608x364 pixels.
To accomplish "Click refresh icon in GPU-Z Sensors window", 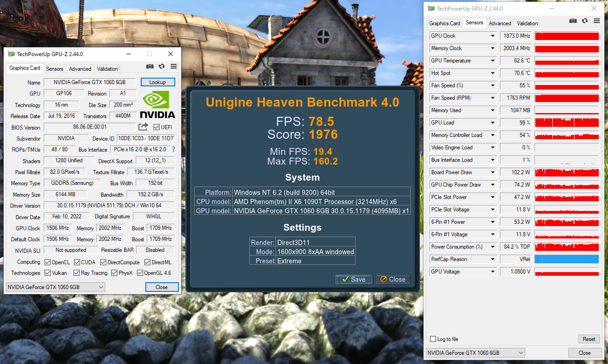I will point(585,21).
